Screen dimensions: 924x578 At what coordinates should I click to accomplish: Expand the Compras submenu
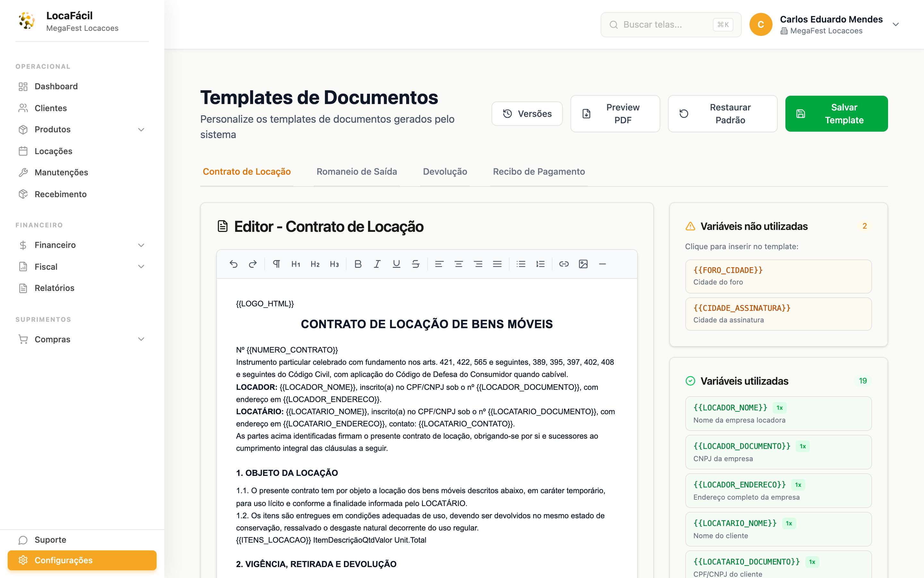click(141, 339)
